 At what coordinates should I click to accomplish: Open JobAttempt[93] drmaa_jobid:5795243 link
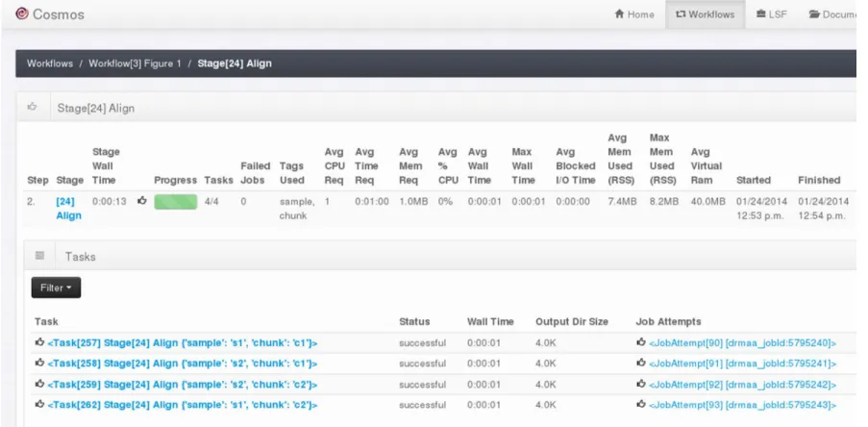(742, 405)
